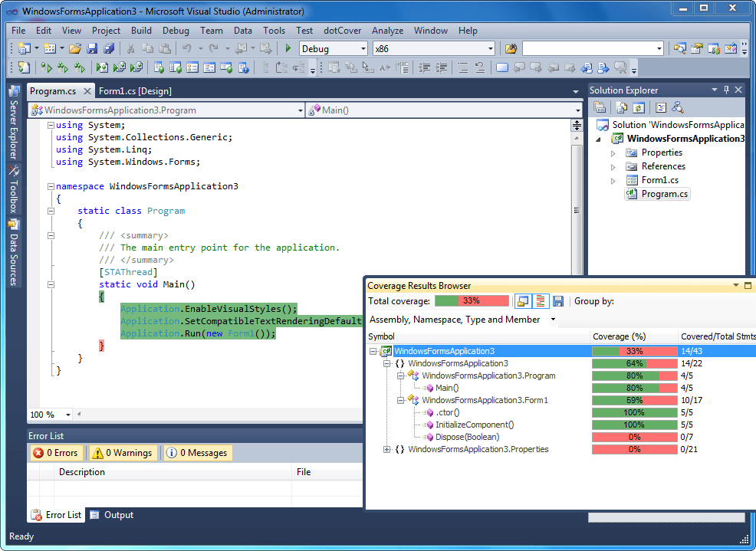The height and width of the screenshot is (551, 756).
Task: Click the Find in Files icon
Action: (511, 48)
